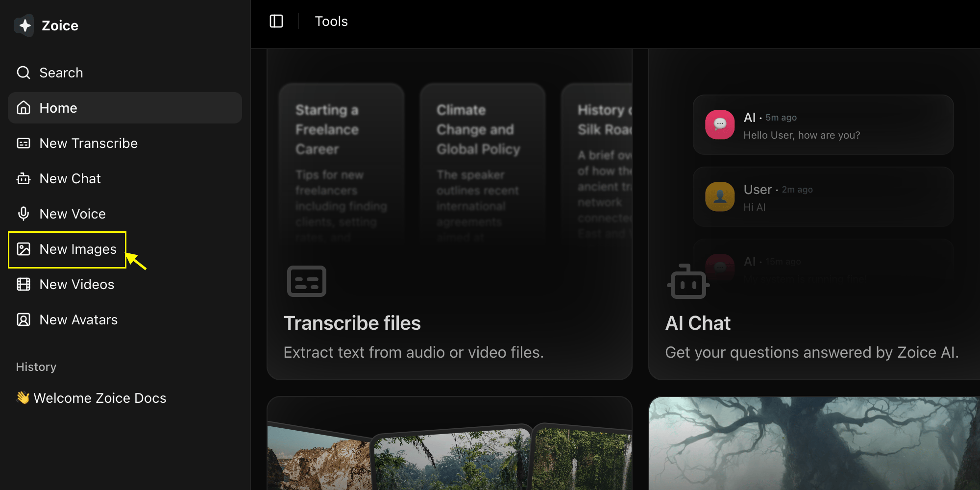Click the waving hand emoji icon
This screenshot has width=980, height=490.
point(23,397)
